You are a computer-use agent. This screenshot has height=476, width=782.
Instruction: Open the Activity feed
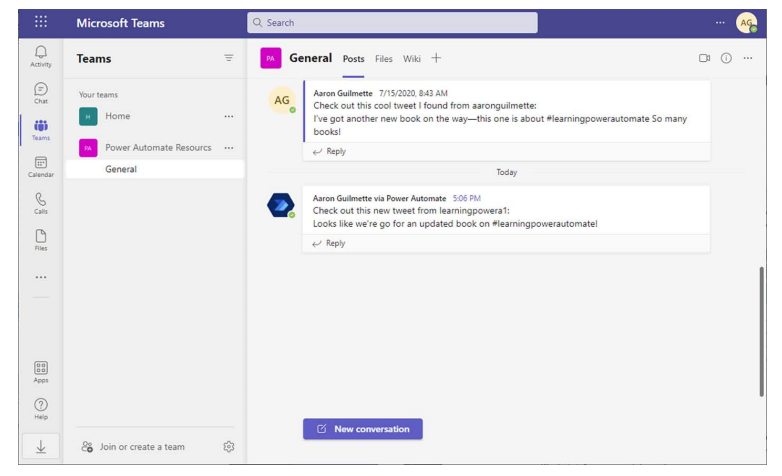[x=41, y=56]
